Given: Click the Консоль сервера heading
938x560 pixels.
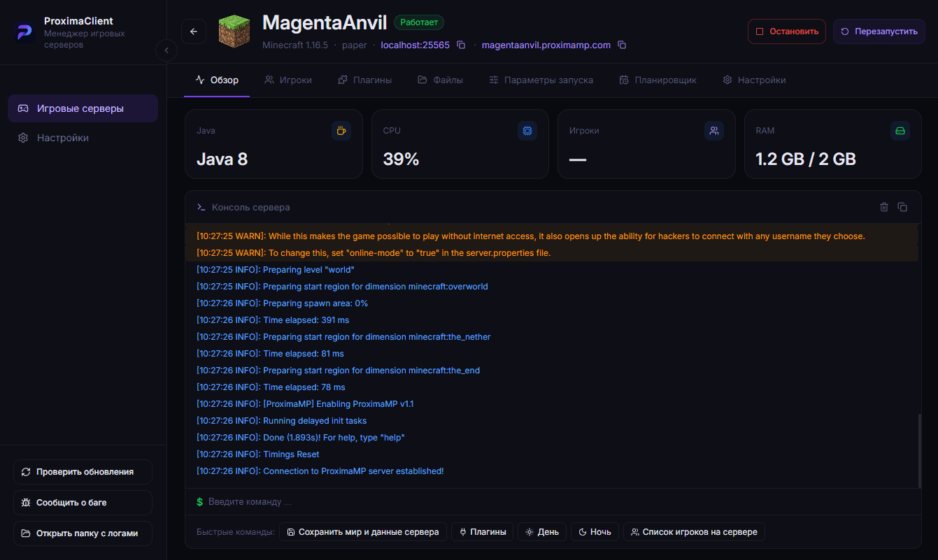Looking at the screenshot, I should [x=250, y=207].
